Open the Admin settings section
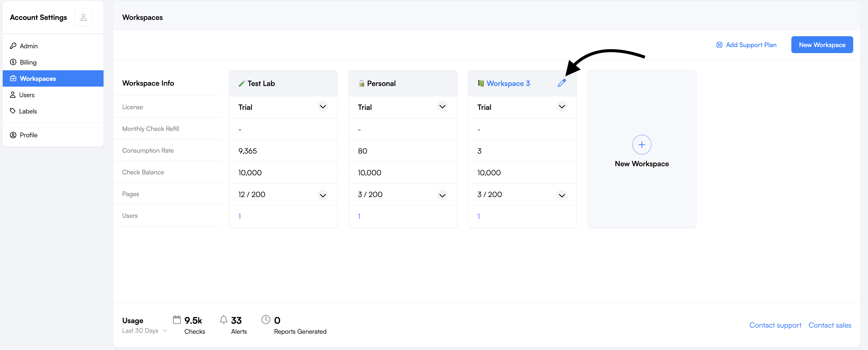This screenshot has height=350, width=868. coord(53,46)
